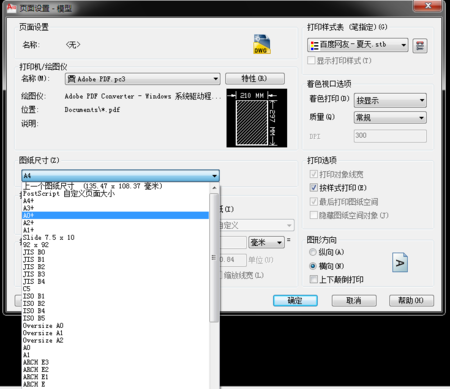Choose A4+ paper size

click(115, 201)
